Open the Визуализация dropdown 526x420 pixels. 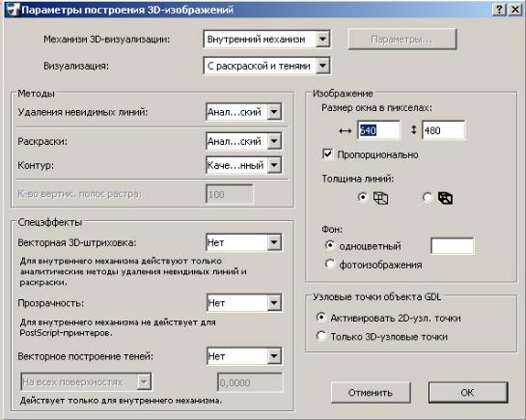click(x=267, y=66)
